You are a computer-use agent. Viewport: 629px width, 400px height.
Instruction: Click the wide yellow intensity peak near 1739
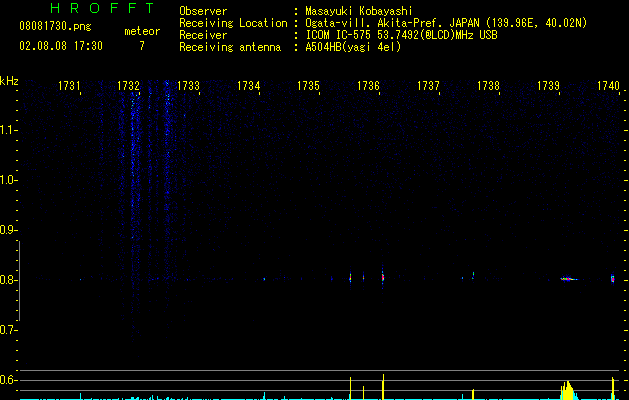[568, 391]
